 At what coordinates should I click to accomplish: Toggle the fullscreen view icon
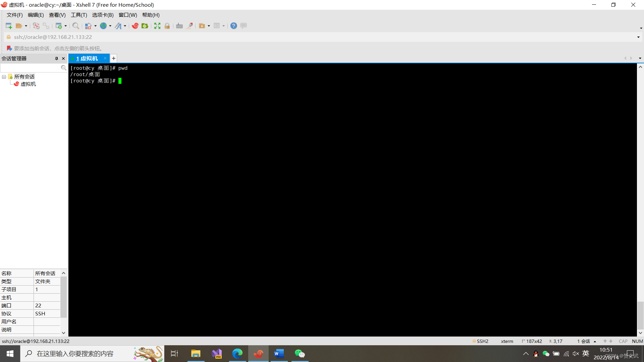point(157,25)
